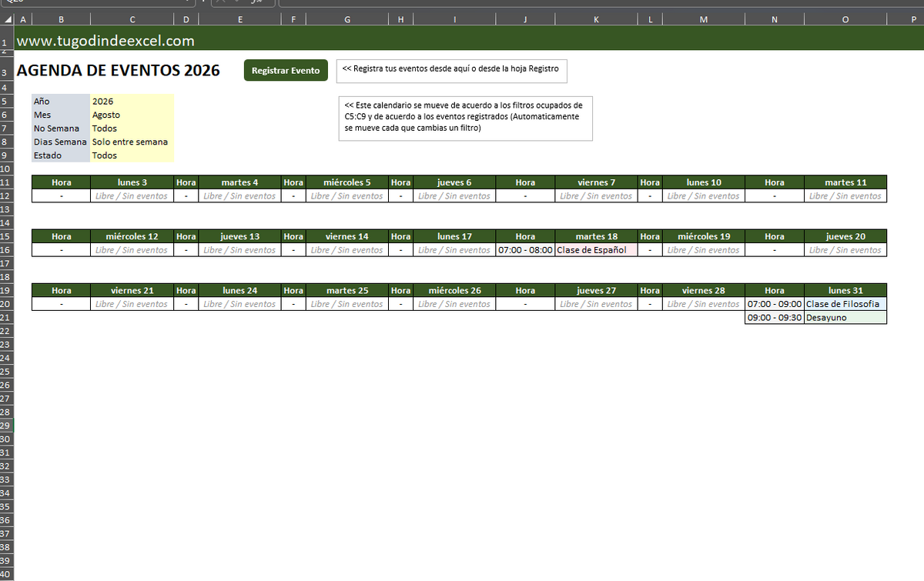
Task: Click the jueves 20 day header
Action: (x=845, y=236)
